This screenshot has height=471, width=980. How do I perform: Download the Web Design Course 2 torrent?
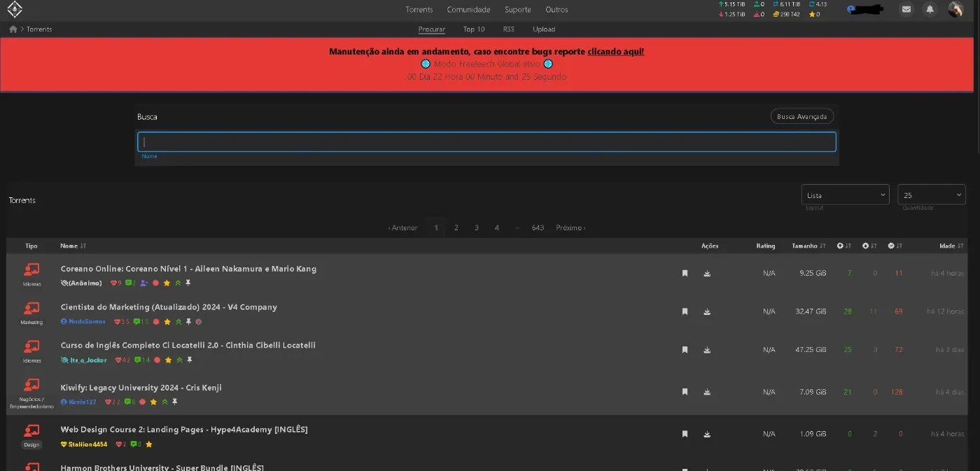click(707, 434)
